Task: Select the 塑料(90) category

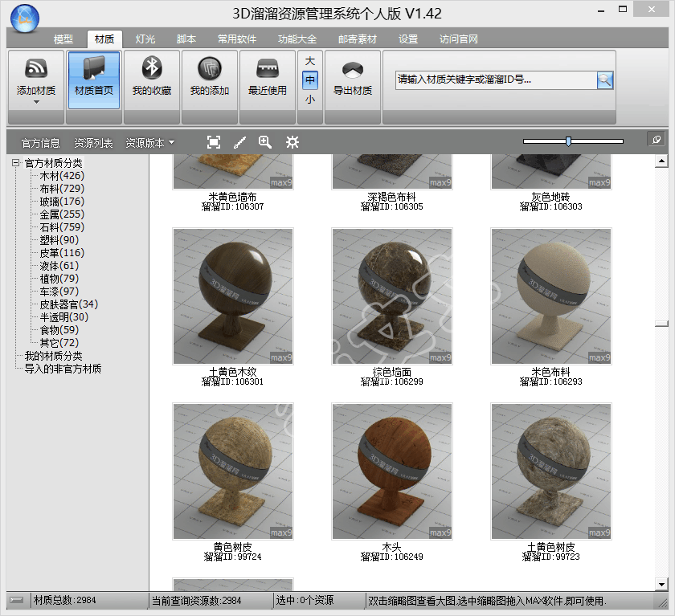Action: point(59,240)
